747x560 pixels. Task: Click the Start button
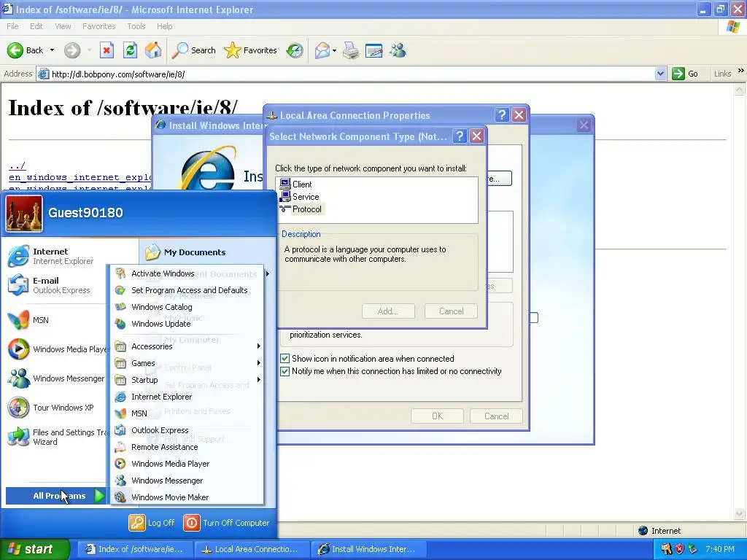point(35,549)
